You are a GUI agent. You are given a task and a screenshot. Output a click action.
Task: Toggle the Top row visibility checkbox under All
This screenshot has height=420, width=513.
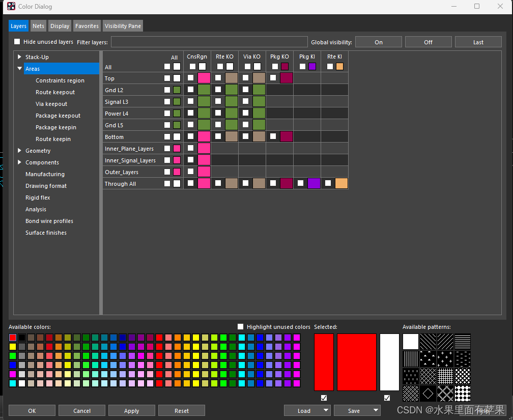167,78
